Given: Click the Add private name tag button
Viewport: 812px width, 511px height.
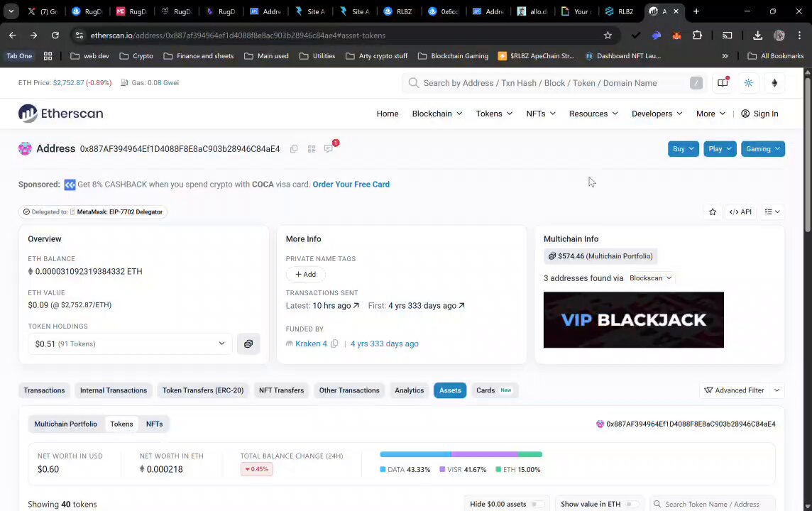Looking at the screenshot, I should coord(305,275).
